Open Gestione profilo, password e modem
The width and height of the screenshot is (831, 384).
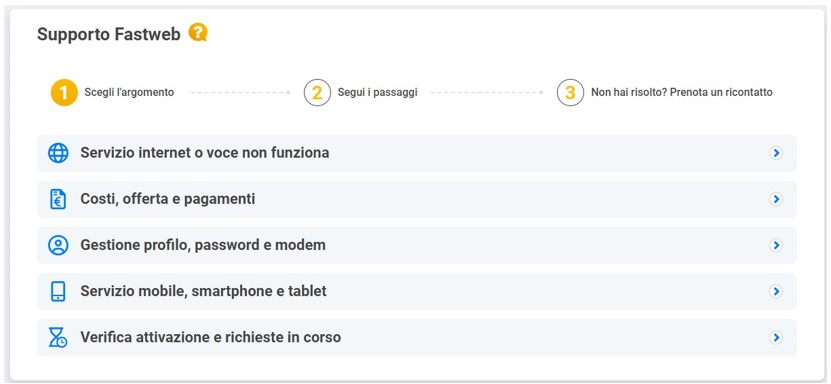(x=417, y=245)
